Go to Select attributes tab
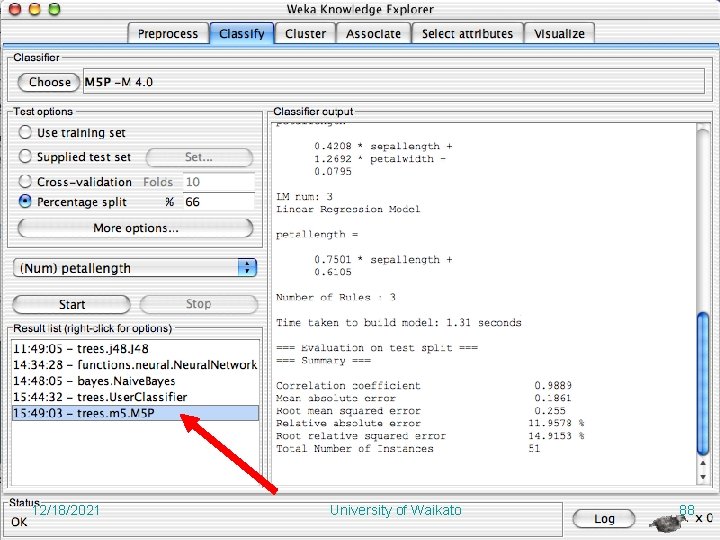 point(467,34)
